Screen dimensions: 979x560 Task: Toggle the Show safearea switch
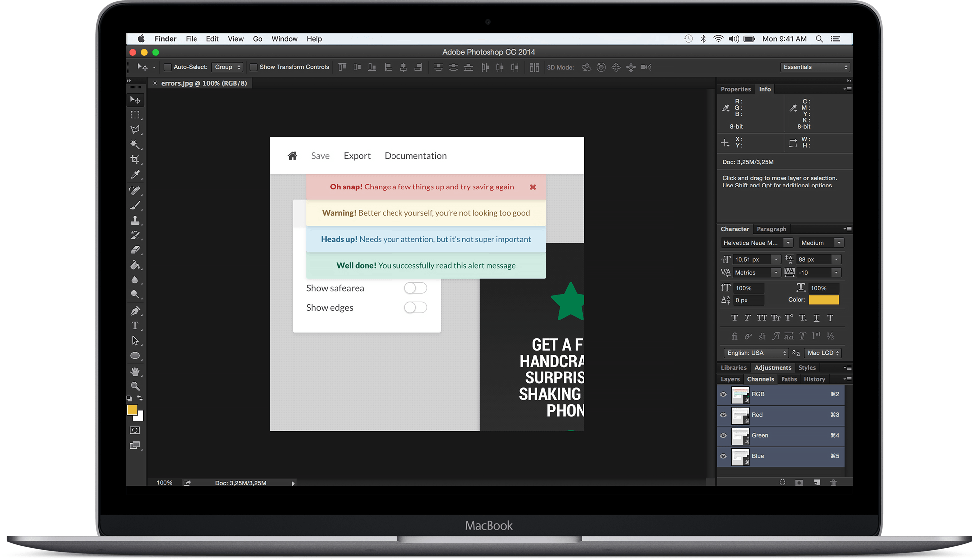pos(415,288)
